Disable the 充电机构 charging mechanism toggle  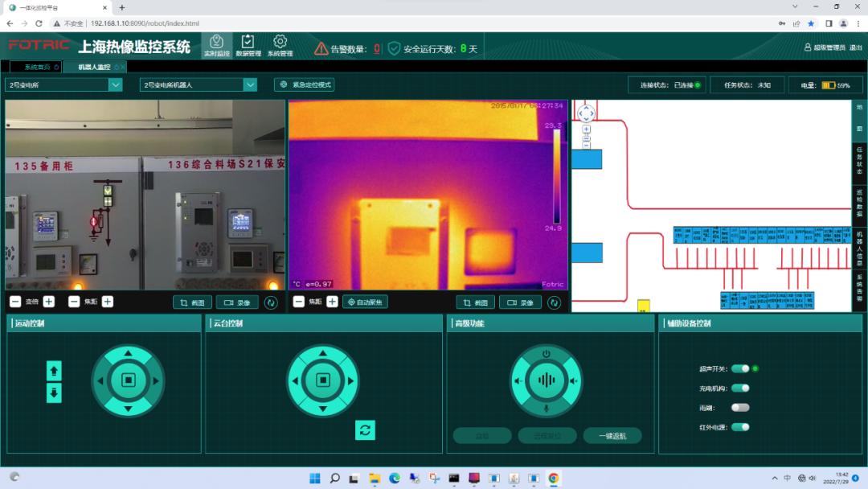739,387
